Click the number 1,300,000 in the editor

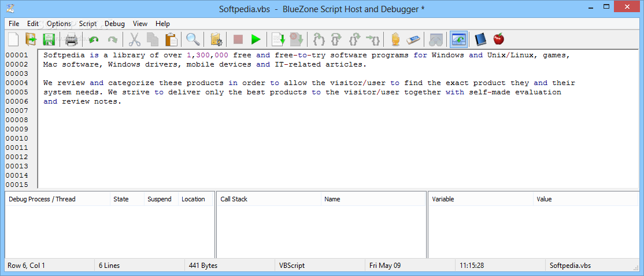coord(208,55)
